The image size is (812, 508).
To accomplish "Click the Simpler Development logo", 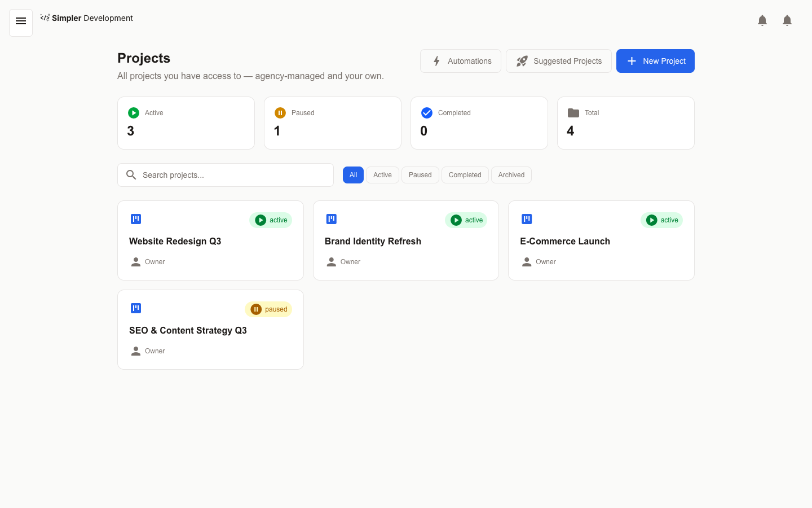I will coord(86,18).
